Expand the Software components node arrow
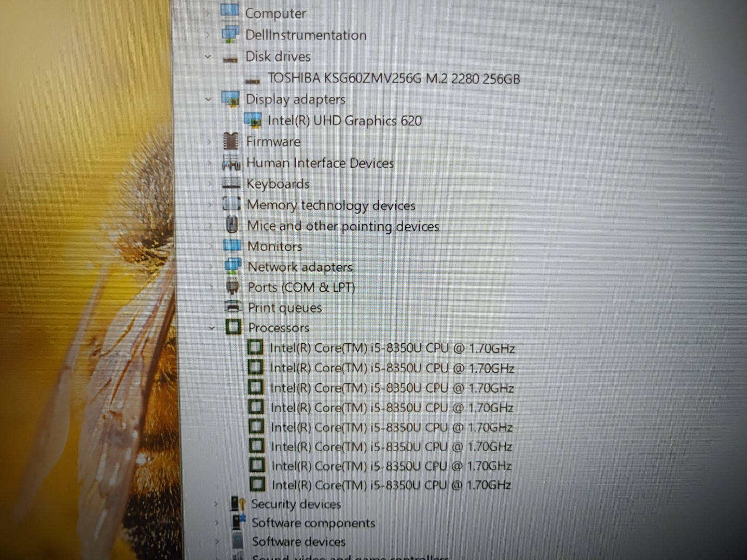Image resolution: width=747 pixels, height=560 pixels. pos(217,523)
